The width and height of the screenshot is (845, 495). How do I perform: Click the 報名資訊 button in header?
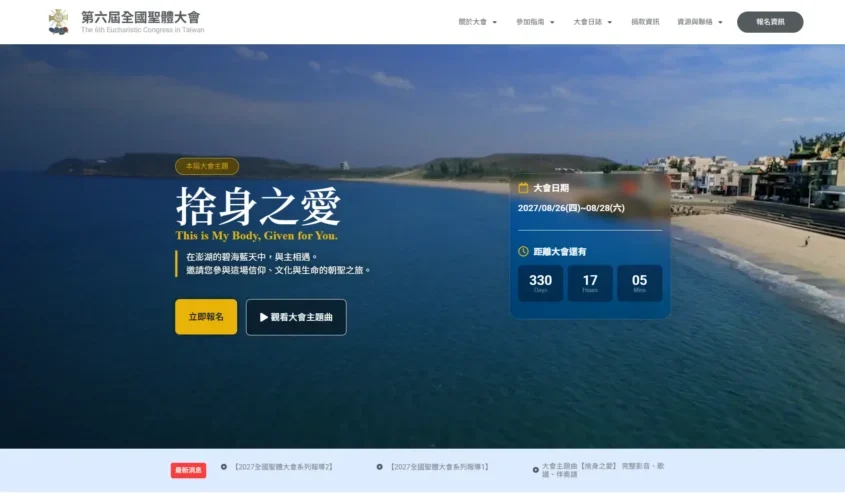pos(770,22)
